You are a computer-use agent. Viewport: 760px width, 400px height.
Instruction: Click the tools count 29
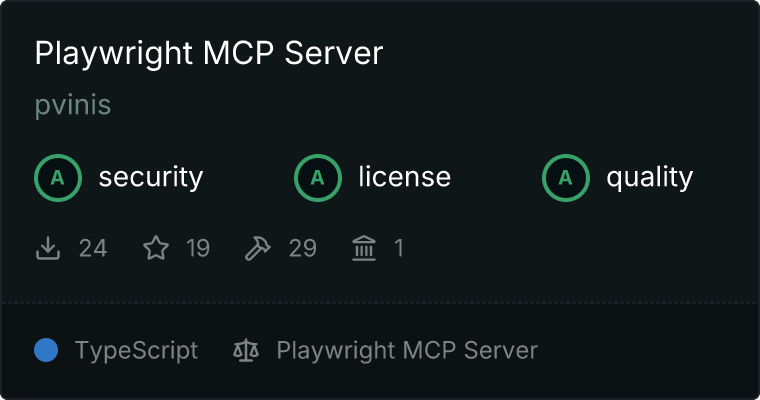point(303,248)
